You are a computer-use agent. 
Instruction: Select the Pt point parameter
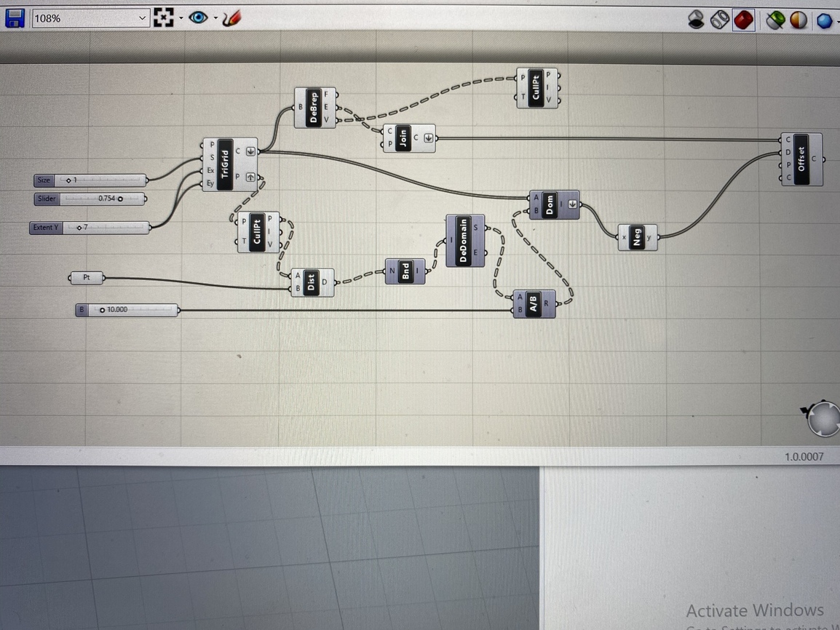86,277
